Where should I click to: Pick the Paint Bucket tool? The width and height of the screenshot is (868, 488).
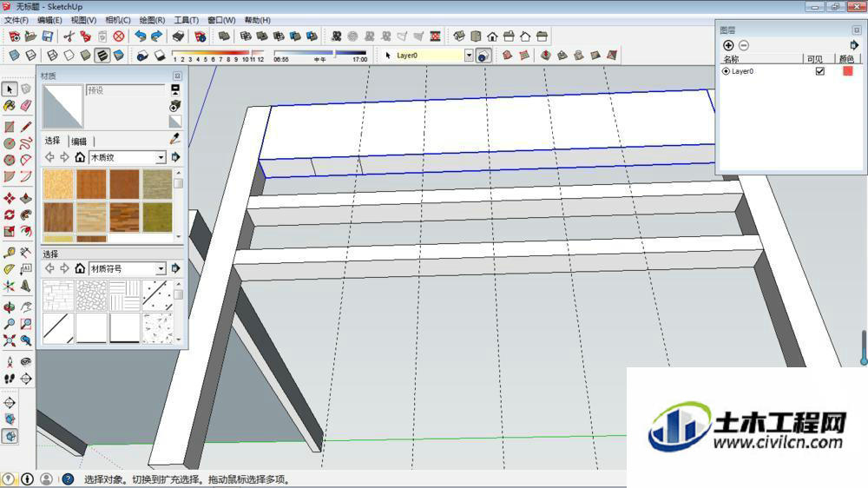(10, 106)
